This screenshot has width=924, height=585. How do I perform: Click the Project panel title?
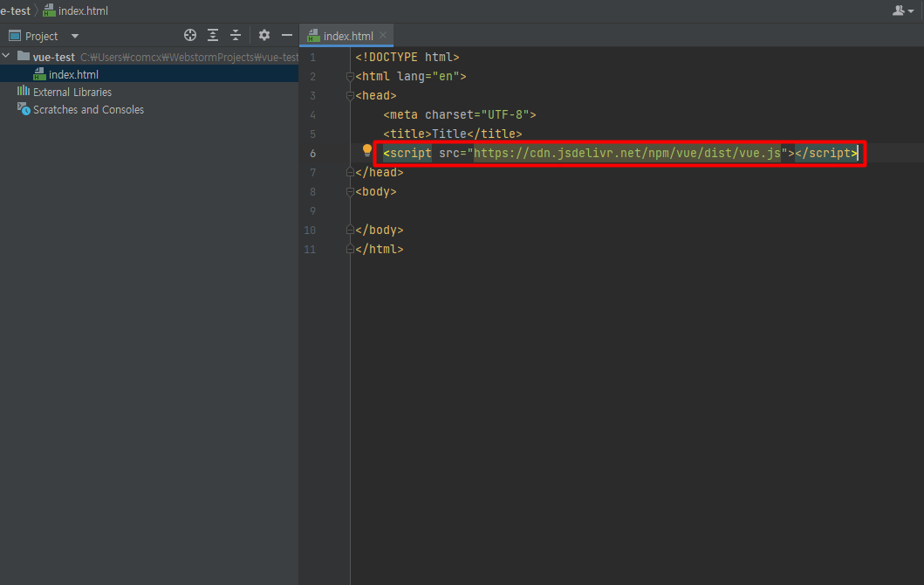click(41, 36)
